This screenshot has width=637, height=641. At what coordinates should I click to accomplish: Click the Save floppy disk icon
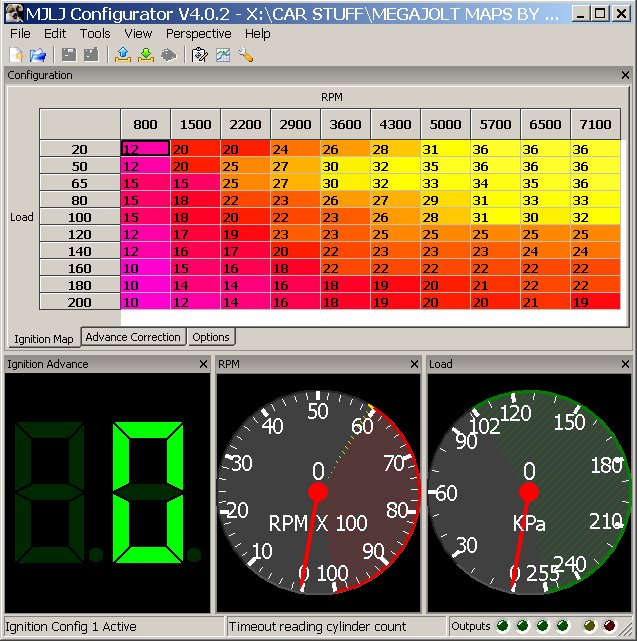click(69, 55)
